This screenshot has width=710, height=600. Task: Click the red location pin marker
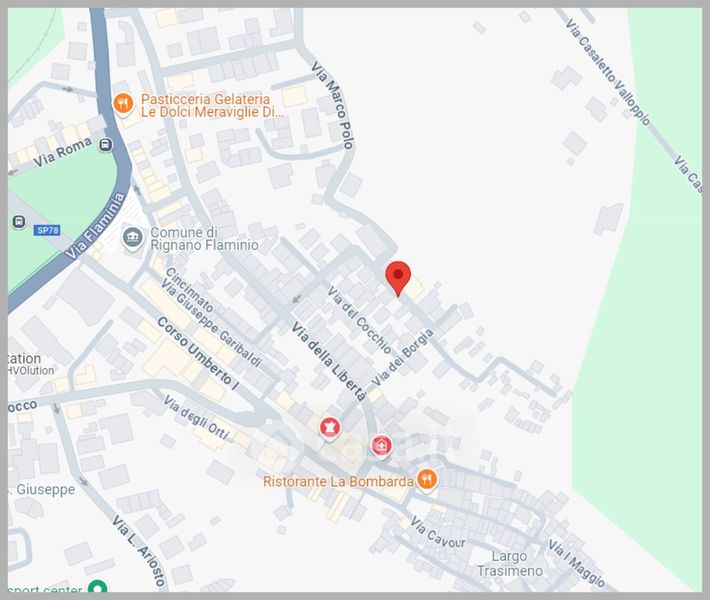(x=398, y=276)
